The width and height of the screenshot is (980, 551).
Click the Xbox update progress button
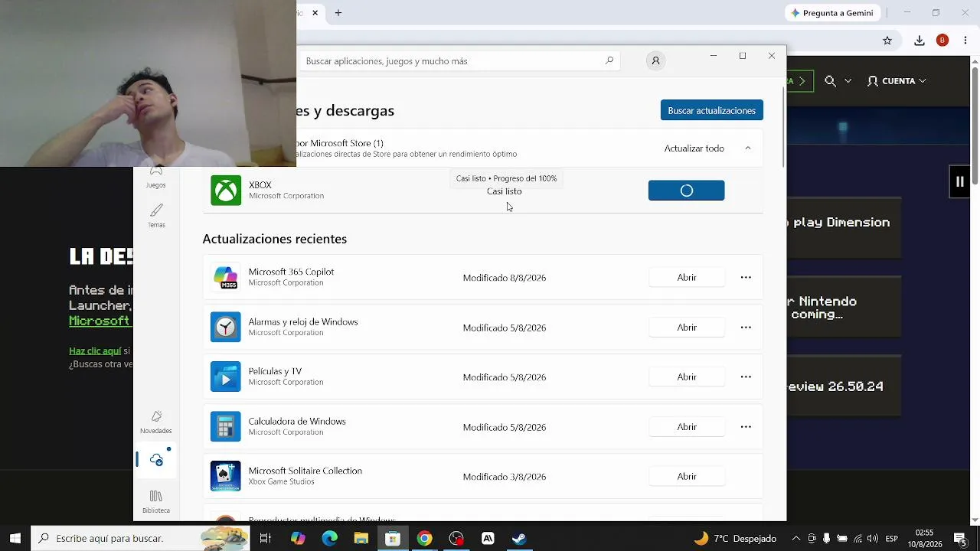point(687,191)
